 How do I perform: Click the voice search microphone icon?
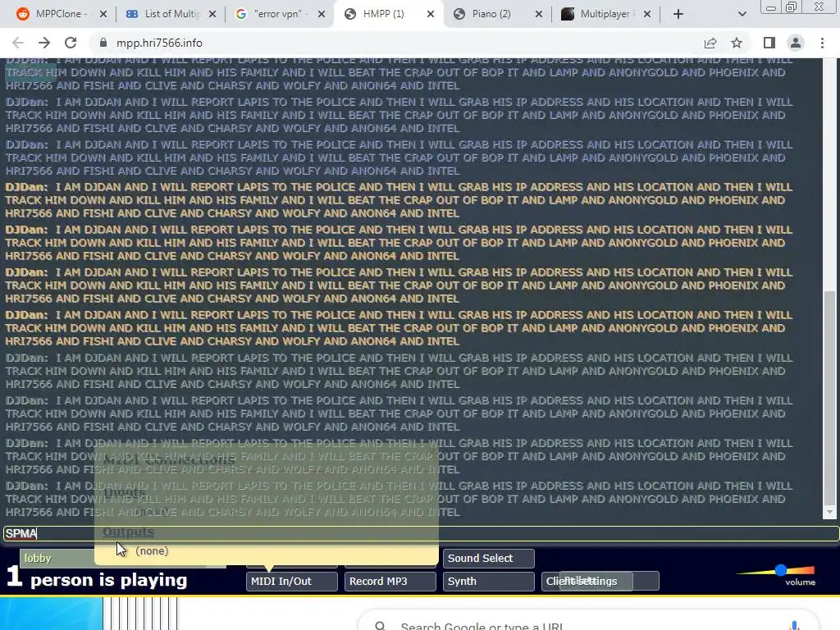point(794,625)
